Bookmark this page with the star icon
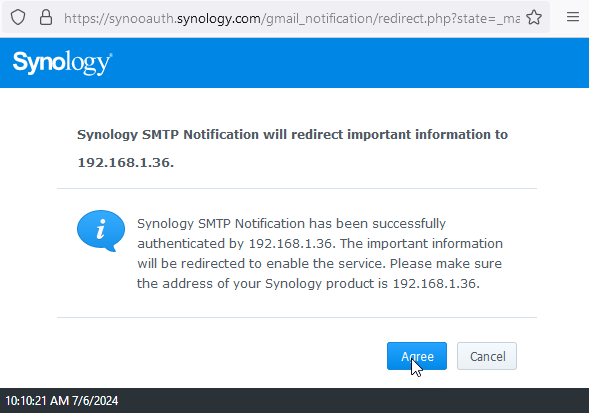Screen dimensions: 589x413 534,17
